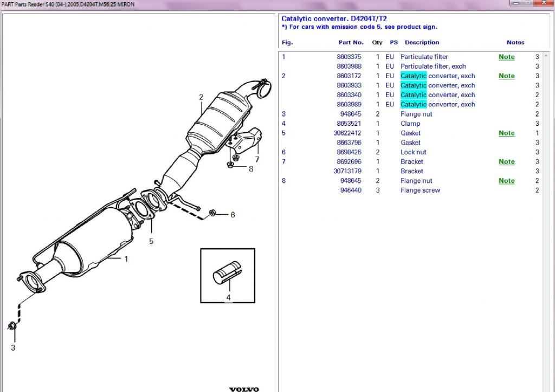555x392 pixels.
Task: Click callout number 5 in the exhaust diagram
Action: tap(151, 241)
